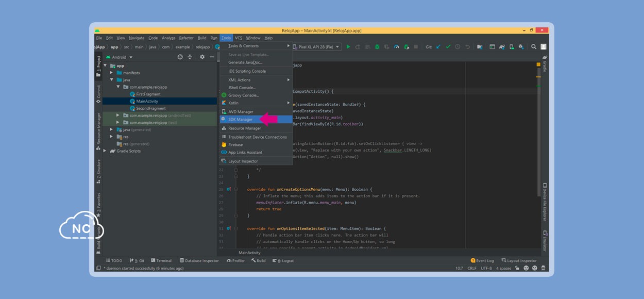Open the Pixel XL API 28 device dropdown
This screenshot has height=299, width=644.
pos(316,47)
